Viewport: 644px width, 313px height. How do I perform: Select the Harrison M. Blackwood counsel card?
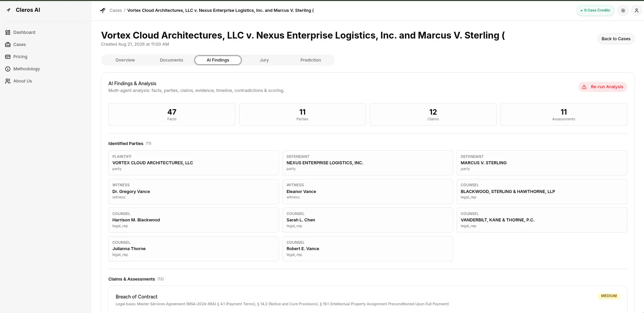[x=193, y=220]
